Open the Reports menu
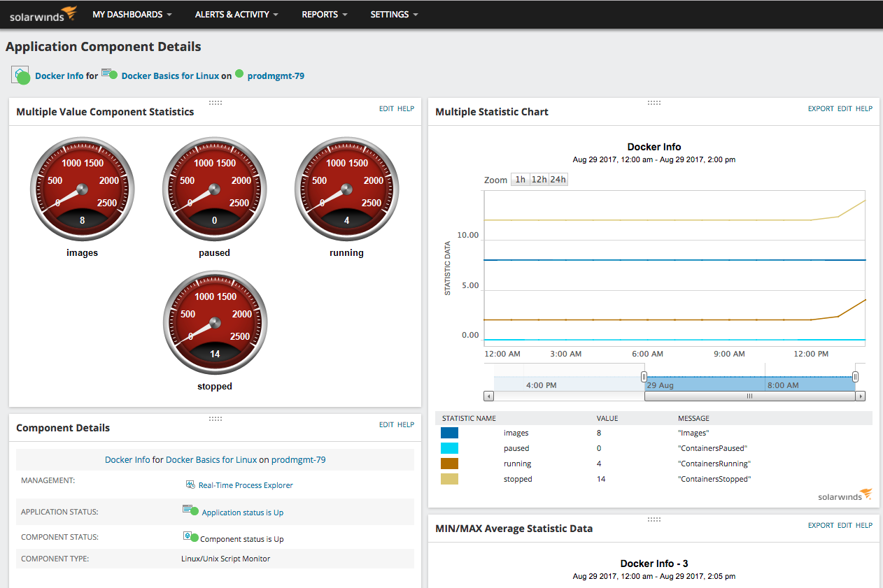This screenshot has width=883, height=588. click(x=325, y=14)
